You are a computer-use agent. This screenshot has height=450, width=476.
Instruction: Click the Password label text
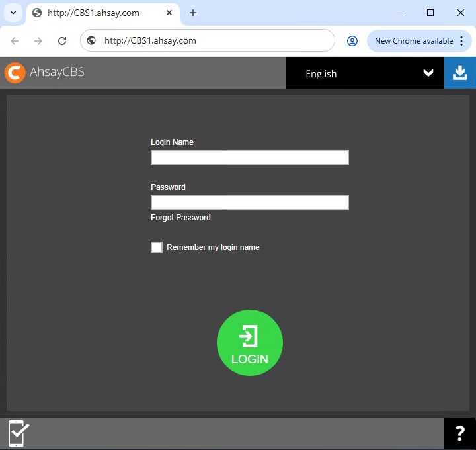[x=168, y=187]
